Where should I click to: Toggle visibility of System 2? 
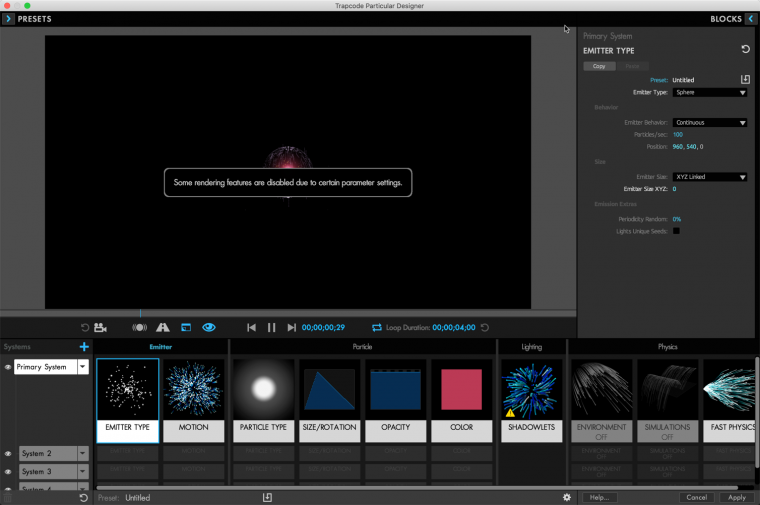point(8,454)
